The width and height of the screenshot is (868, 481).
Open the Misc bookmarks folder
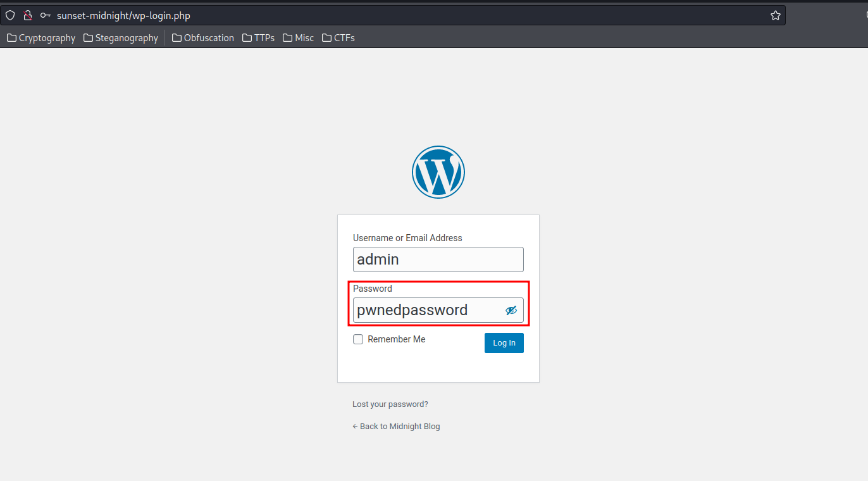[x=298, y=38]
